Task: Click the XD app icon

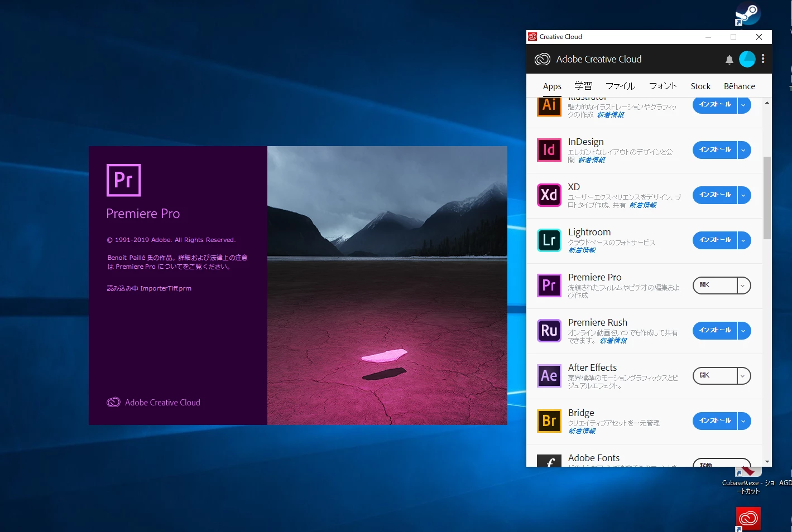Action: tap(549, 195)
